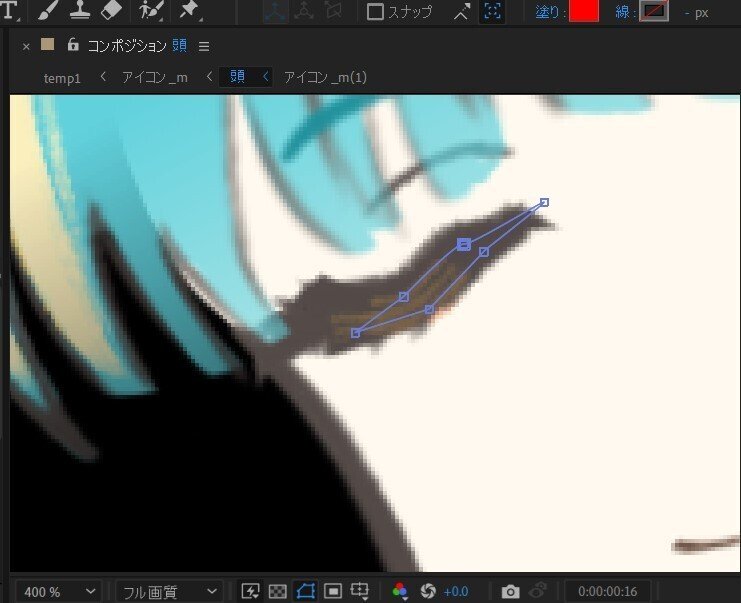
Task: Open composition name 頭 dropdown
Action: coord(180,45)
